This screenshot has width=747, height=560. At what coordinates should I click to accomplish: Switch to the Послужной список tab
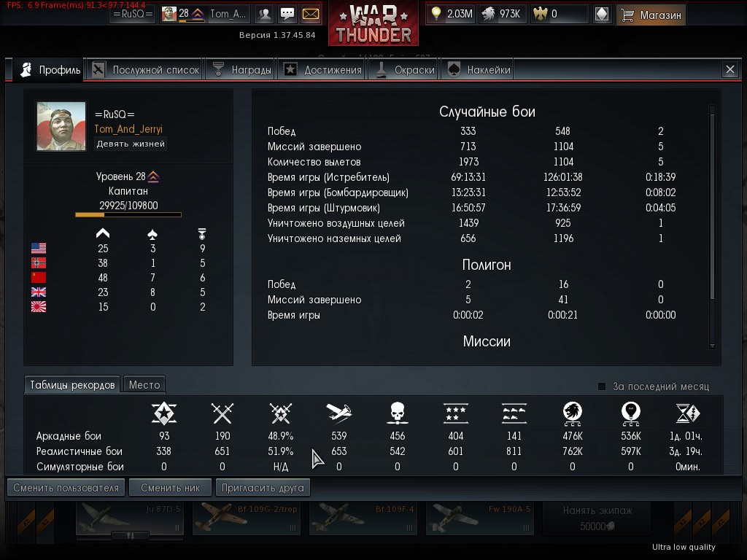145,70
